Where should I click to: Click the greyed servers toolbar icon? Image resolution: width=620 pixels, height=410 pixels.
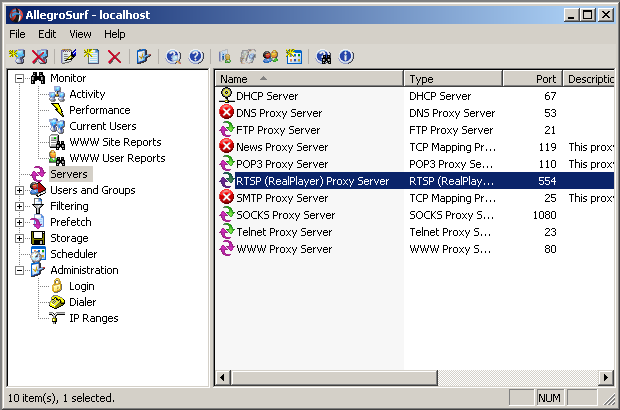click(248, 57)
